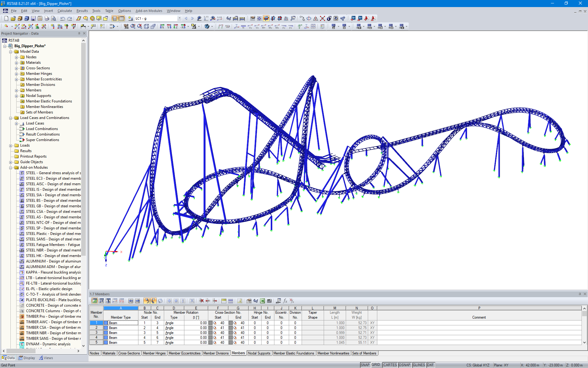This screenshot has width=588, height=368.
Task: Expand the Cross-Sections tree node
Action: (x=17, y=68)
